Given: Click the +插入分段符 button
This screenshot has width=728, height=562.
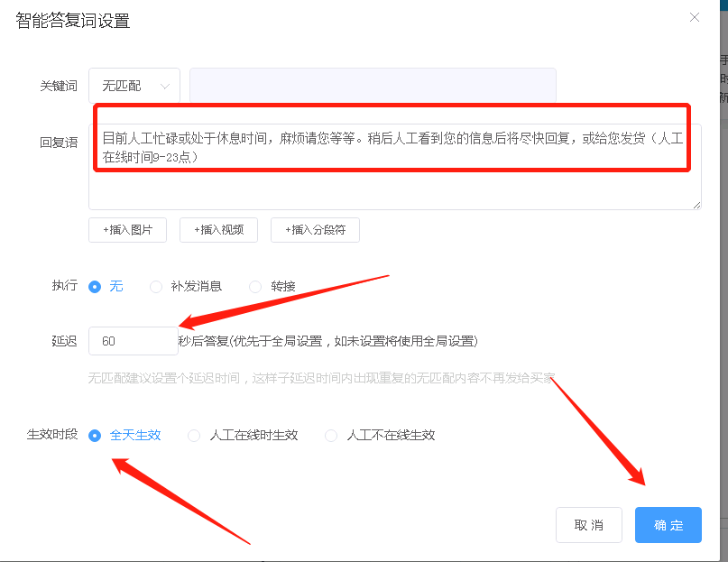Looking at the screenshot, I should [x=315, y=230].
